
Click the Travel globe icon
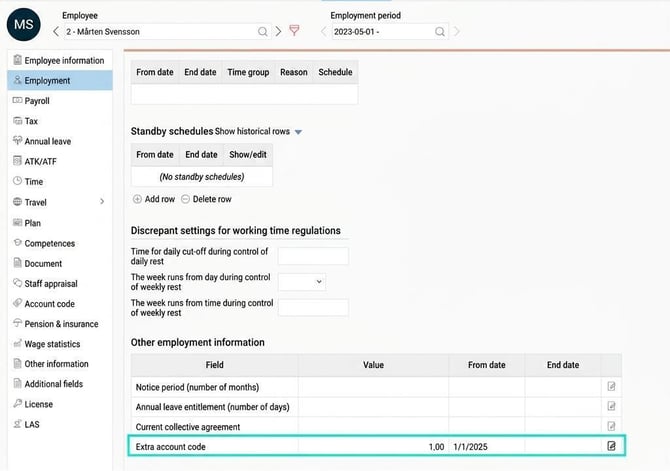pos(17,201)
